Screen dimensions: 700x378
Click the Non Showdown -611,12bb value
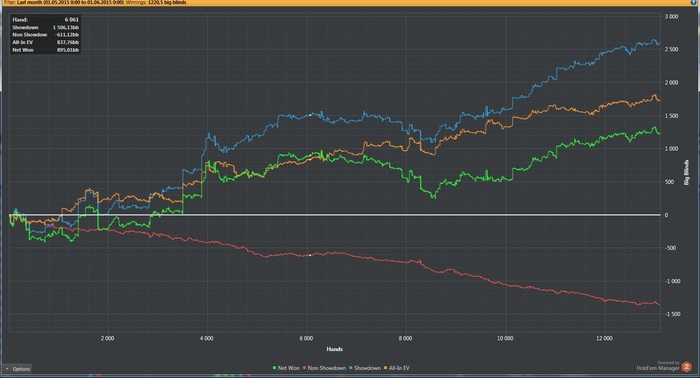(x=67, y=35)
